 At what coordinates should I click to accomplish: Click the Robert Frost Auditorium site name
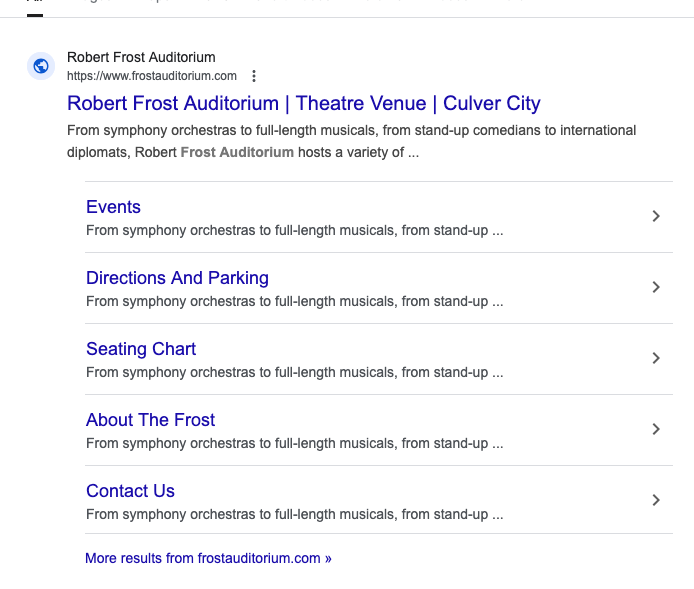coord(141,57)
